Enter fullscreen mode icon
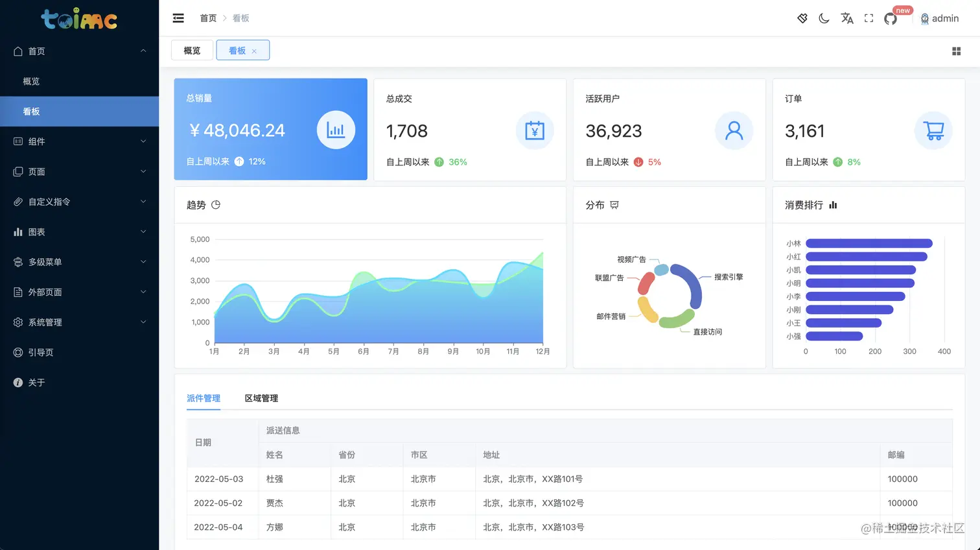This screenshot has height=550, width=980. point(869,18)
